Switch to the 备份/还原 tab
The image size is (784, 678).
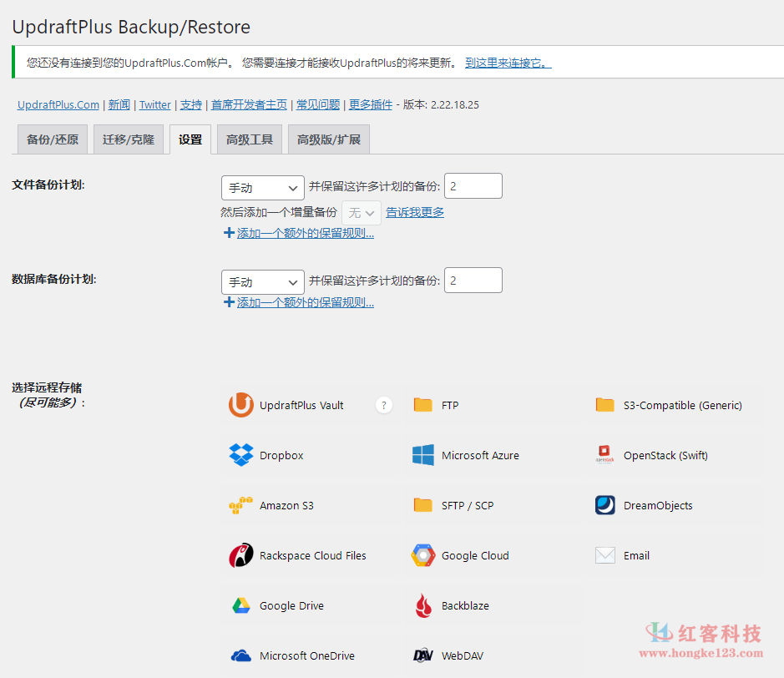[x=53, y=139]
